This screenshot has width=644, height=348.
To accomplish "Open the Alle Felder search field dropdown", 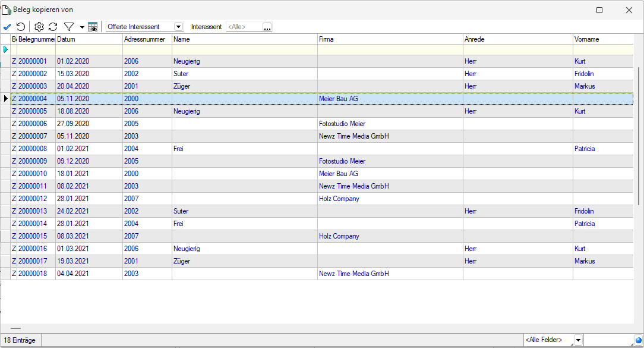I will (x=578, y=340).
